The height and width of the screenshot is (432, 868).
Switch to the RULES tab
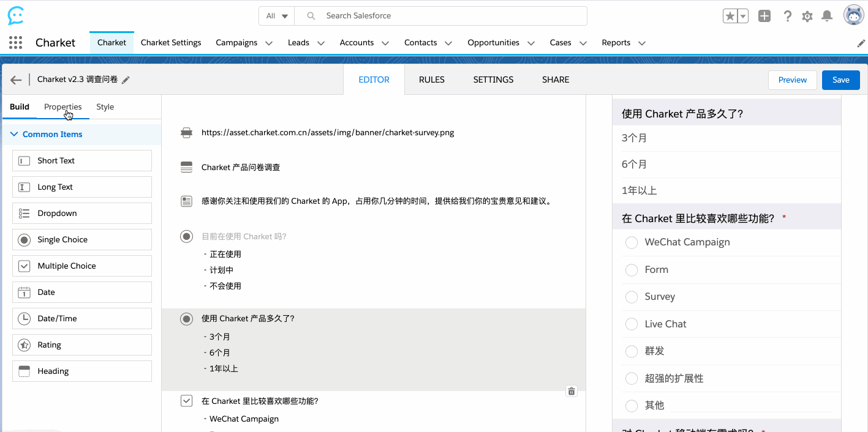[432, 80]
